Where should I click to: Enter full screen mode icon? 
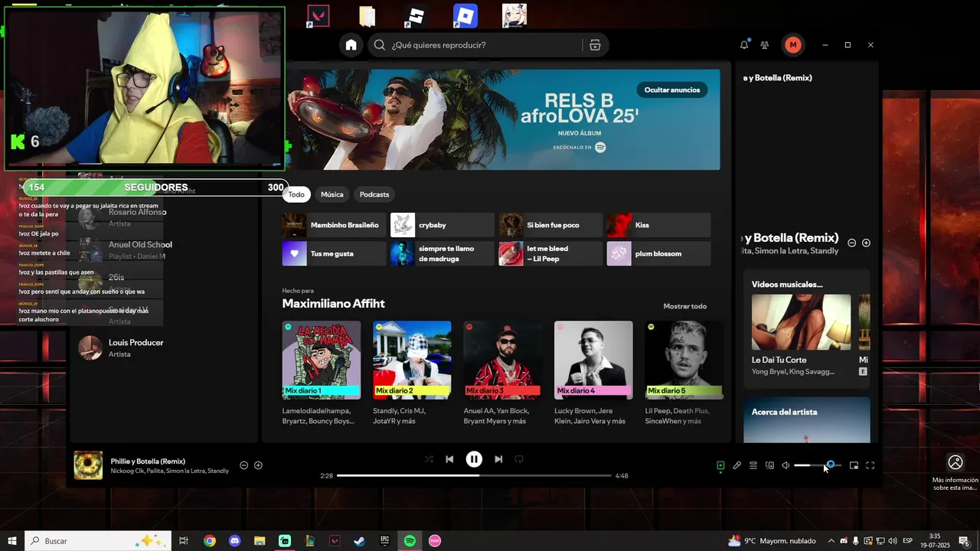pyautogui.click(x=870, y=465)
